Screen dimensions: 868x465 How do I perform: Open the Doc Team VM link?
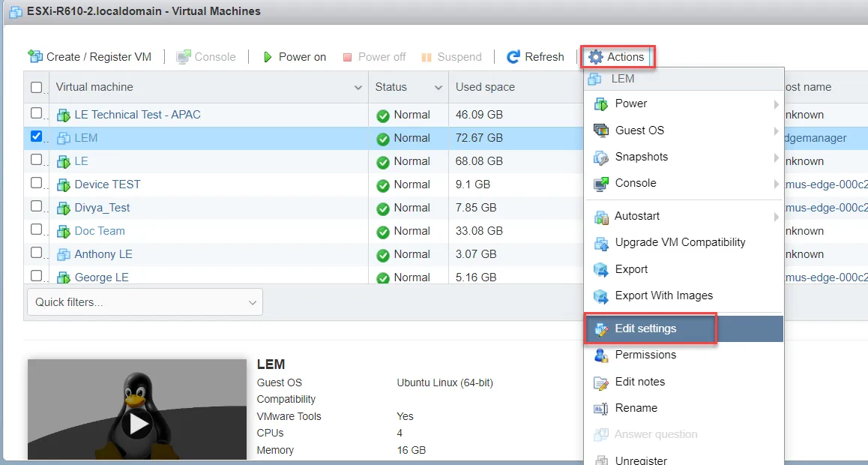pos(100,232)
